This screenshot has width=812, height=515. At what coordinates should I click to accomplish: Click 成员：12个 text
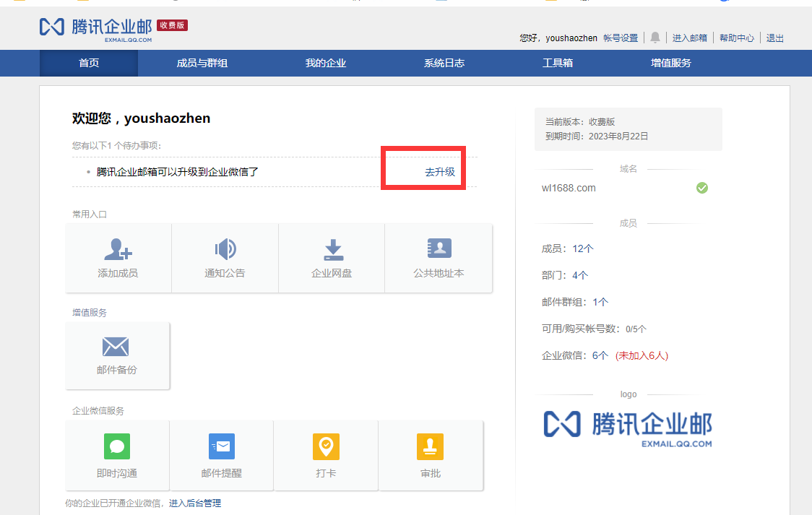[568, 249]
